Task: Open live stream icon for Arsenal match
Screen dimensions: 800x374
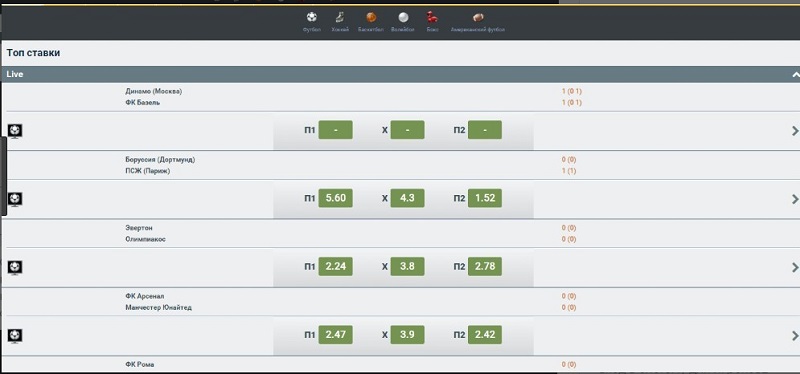Action: click(x=15, y=336)
